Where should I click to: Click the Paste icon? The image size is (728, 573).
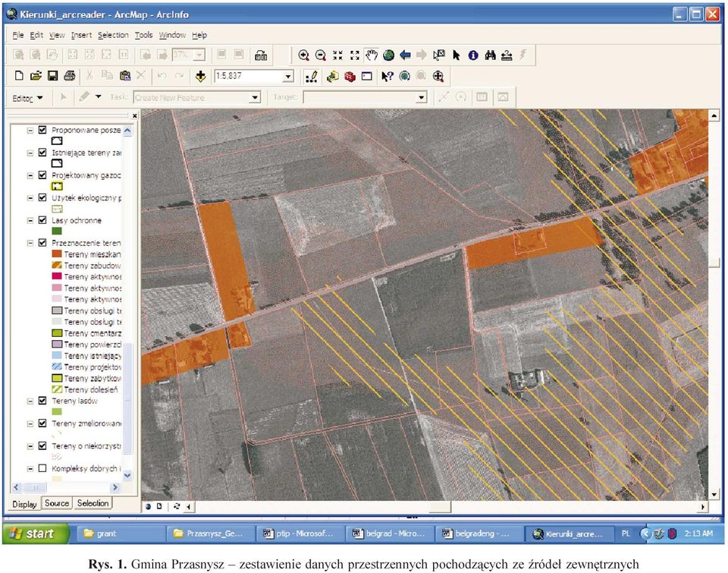124,76
